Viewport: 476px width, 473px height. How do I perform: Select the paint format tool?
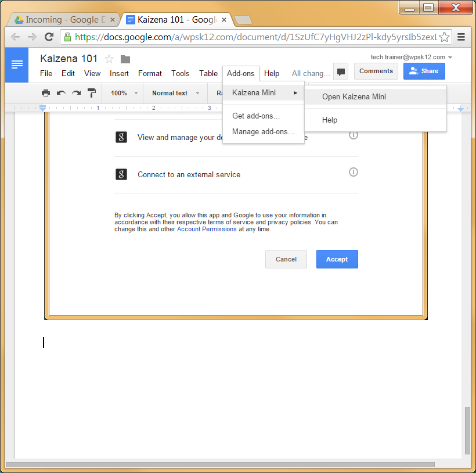pos(91,93)
